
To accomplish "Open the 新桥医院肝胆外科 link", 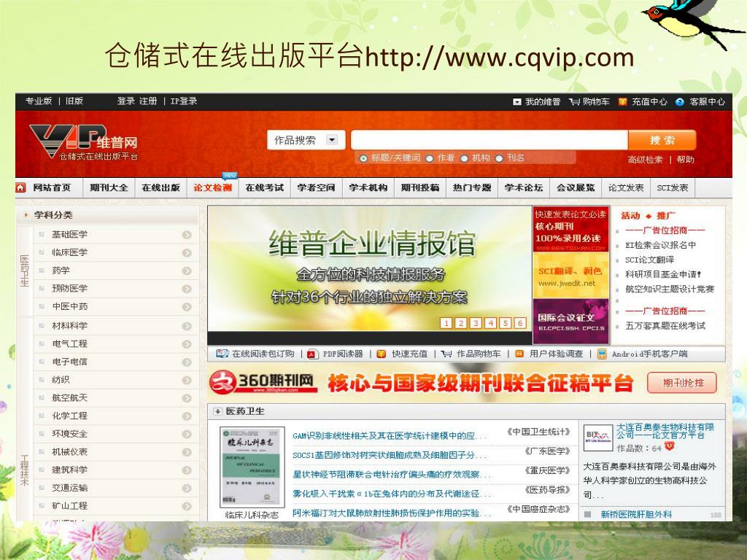I will (x=636, y=514).
